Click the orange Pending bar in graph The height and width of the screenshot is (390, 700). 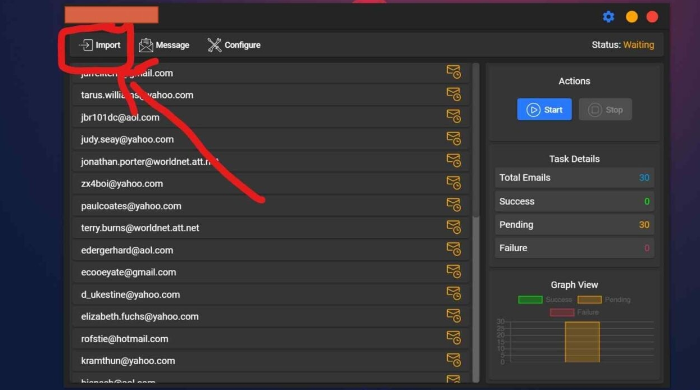(x=582, y=342)
